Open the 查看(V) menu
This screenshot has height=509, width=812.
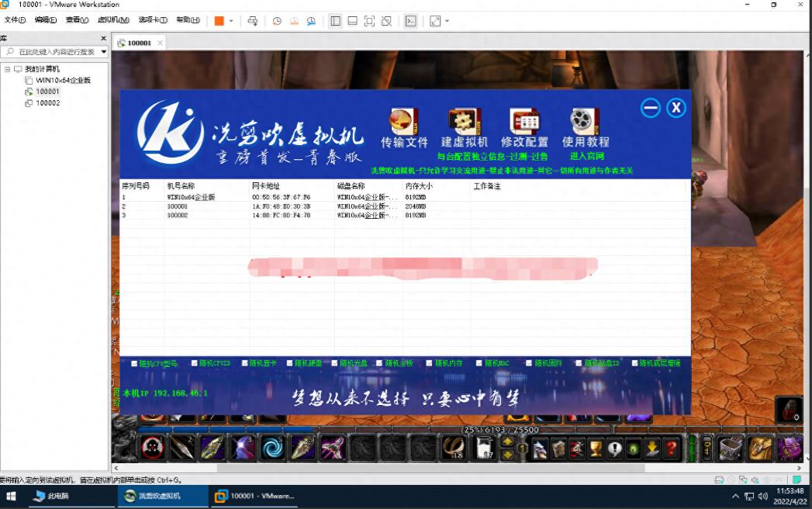tap(77, 19)
